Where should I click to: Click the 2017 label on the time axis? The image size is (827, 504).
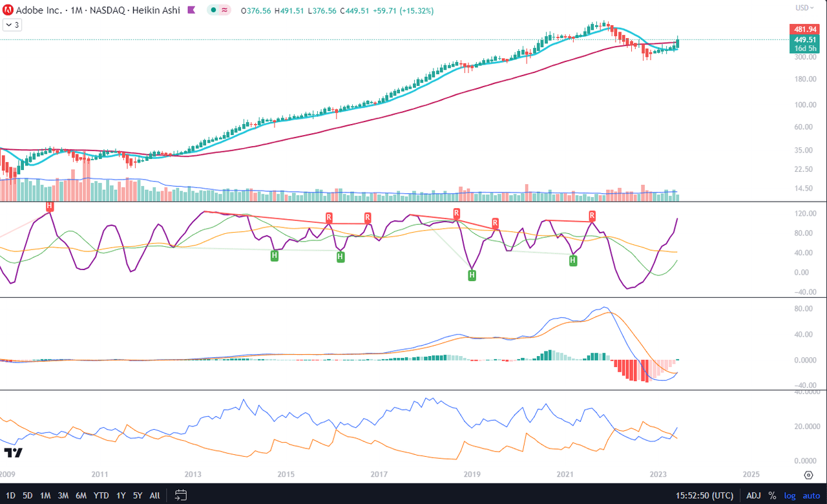pyautogui.click(x=379, y=474)
